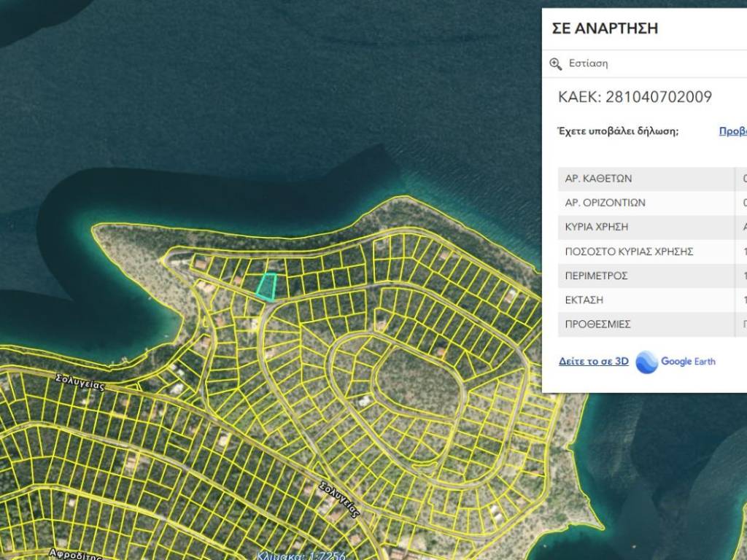Viewport: 747px width, 560px height.
Task: Click the lower Σολυγείας street label
Action: [x=341, y=499]
